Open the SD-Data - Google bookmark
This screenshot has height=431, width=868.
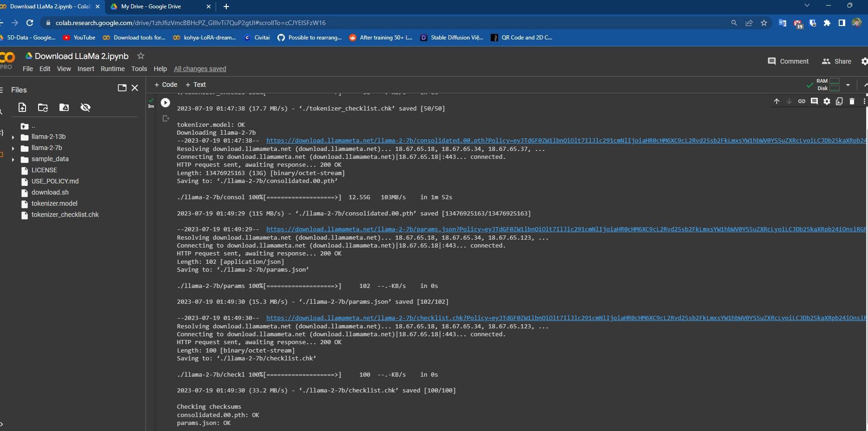pos(28,38)
